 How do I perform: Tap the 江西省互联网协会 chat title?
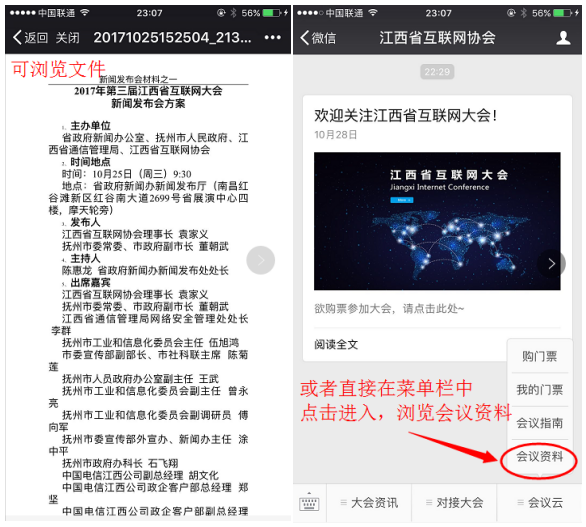[x=437, y=38]
